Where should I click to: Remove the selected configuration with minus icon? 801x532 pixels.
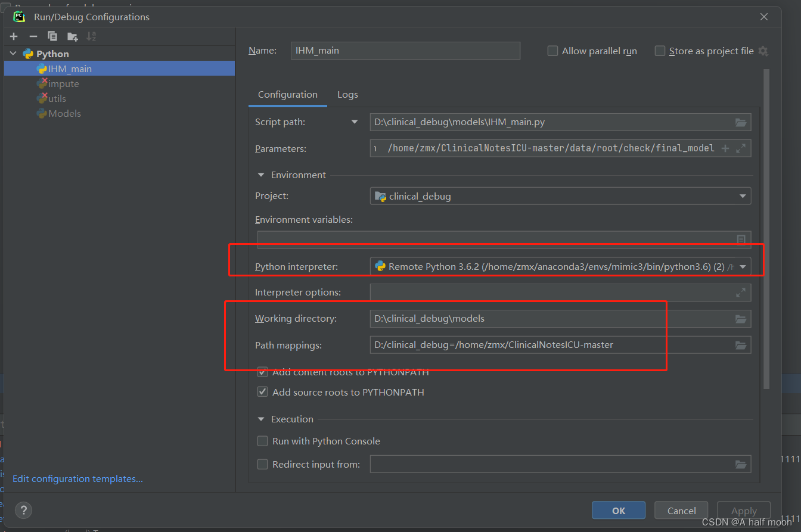33,36
